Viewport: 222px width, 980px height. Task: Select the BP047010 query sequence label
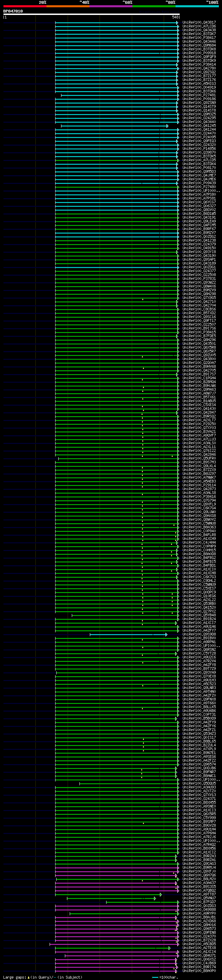(13, 11)
